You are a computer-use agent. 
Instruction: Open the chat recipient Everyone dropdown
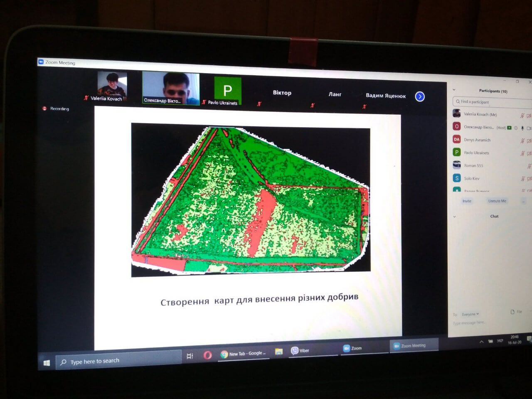pos(470,314)
